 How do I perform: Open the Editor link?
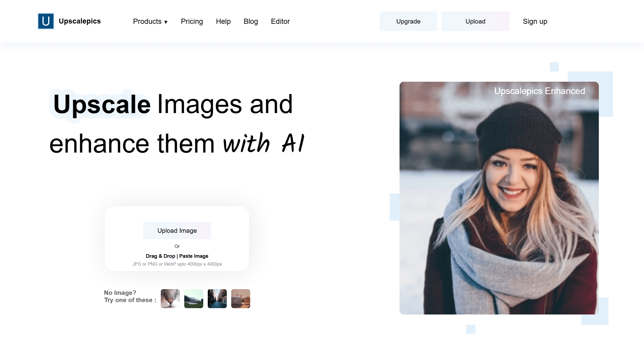click(280, 21)
